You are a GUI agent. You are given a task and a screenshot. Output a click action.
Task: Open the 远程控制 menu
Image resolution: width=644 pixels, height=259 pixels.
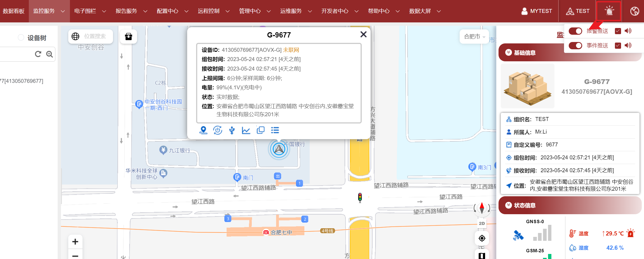click(213, 11)
